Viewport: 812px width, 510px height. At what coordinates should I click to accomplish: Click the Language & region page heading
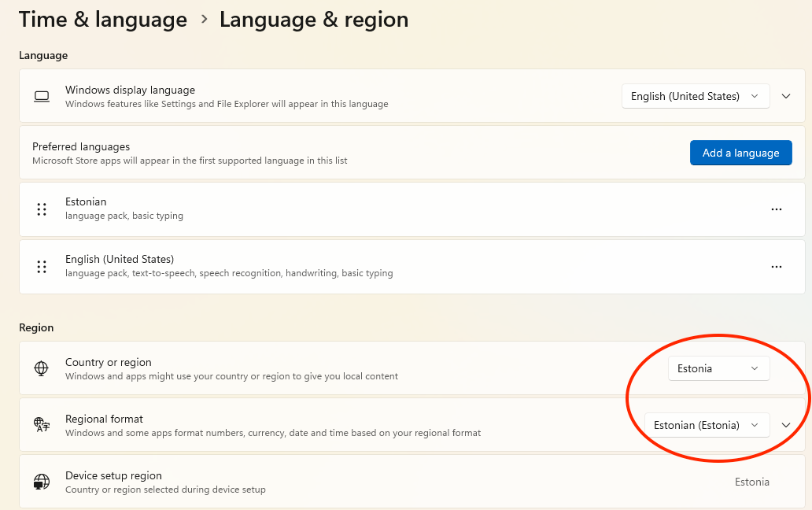click(x=313, y=20)
